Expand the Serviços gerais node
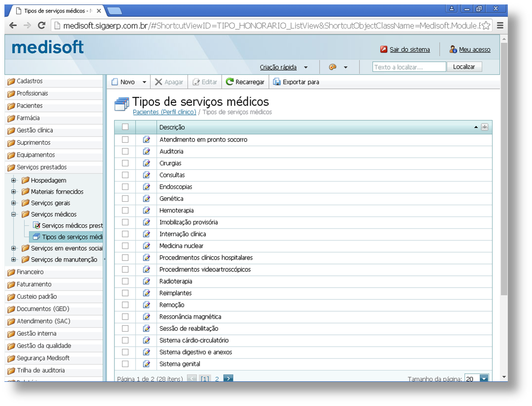The width and height of the screenshot is (532, 406). [14, 203]
